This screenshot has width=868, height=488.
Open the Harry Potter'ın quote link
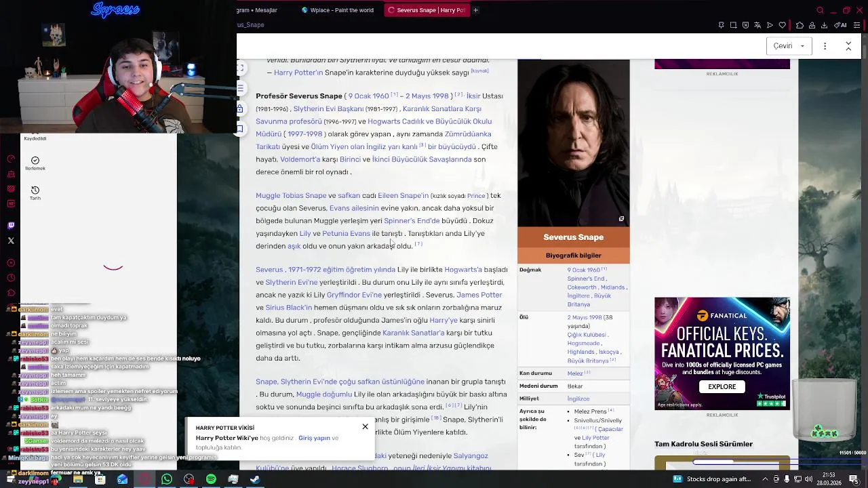(x=298, y=73)
